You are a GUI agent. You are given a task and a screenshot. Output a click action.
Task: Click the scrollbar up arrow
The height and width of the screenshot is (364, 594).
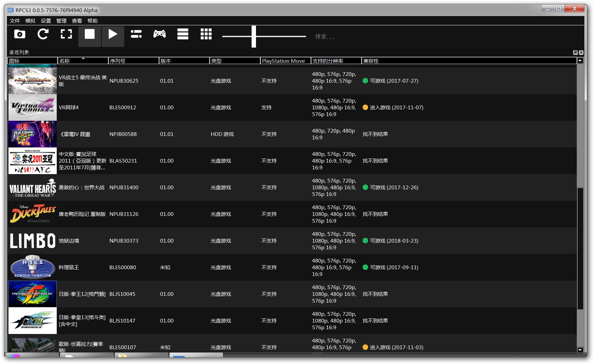coord(580,61)
